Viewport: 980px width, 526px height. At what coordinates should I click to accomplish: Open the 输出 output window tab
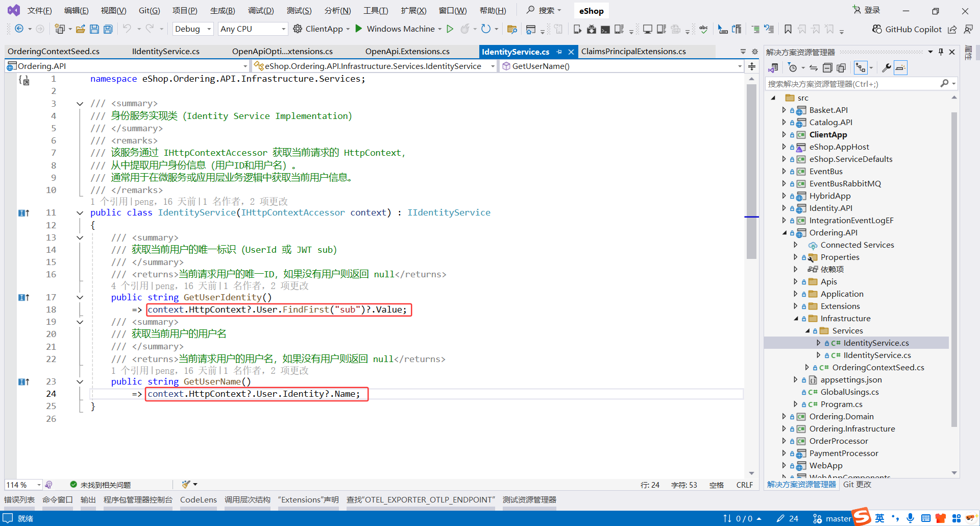[x=88, y=500]
